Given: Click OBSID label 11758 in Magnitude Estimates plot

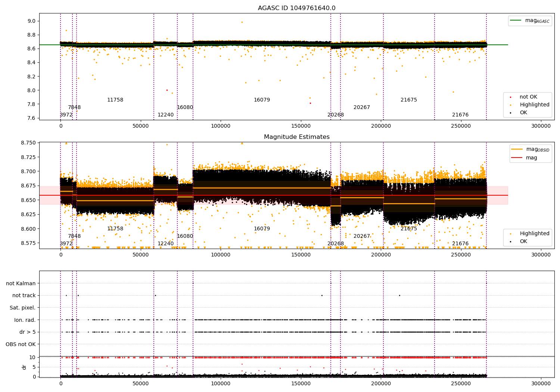Looking at the screenshot, I should click(x=115, y=229).
